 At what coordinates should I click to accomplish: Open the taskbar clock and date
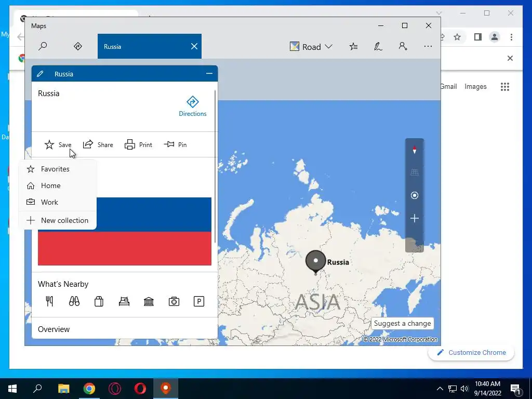(x=487, y=389)
